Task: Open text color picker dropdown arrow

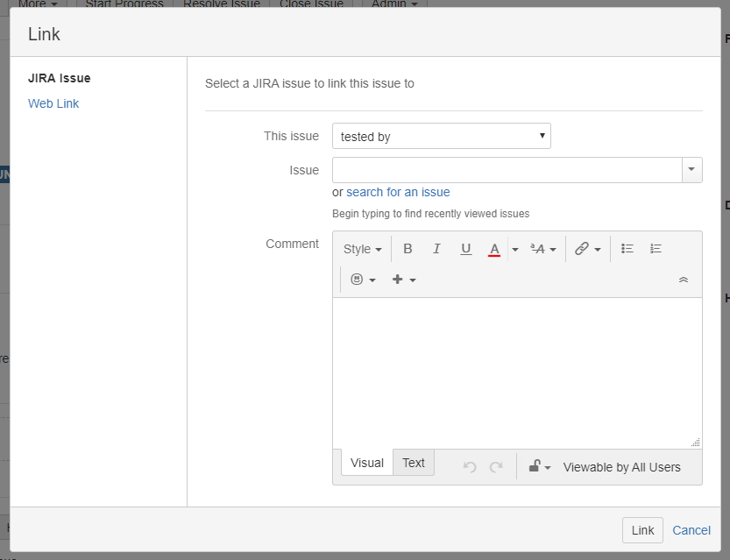Action: point(515,250)
